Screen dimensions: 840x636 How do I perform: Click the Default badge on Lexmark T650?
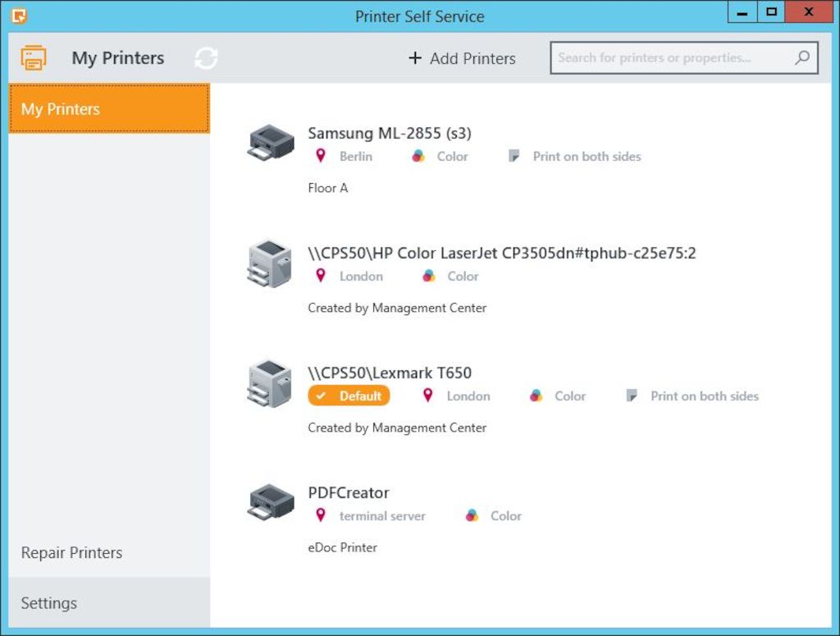349,396
